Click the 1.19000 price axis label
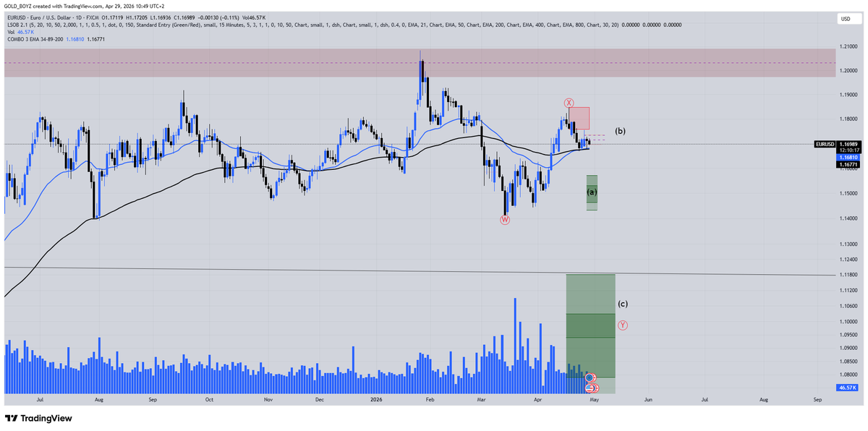Viewport: 868px width, 431px height. (x=849, y=95)
